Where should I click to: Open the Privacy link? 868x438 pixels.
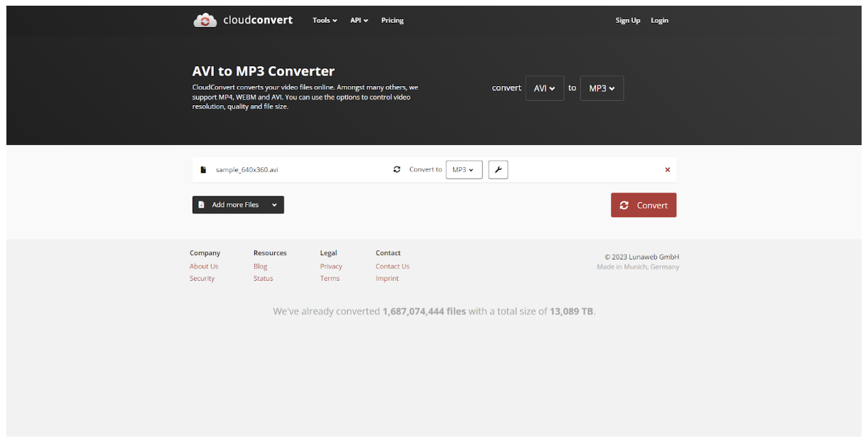coord(331,267)
